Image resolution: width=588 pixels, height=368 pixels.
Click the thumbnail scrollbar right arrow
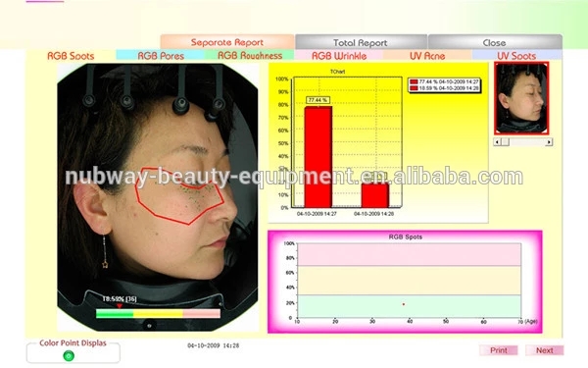pos(549,142)
